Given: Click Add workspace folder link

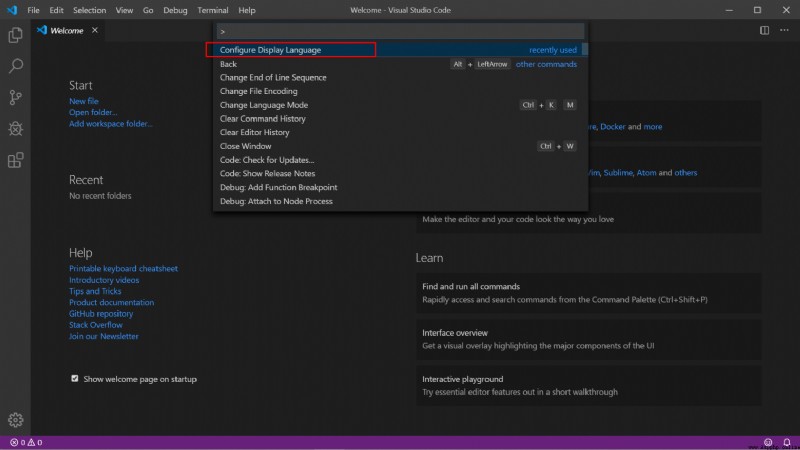Looking at the screenshot, I should (111, 123).
